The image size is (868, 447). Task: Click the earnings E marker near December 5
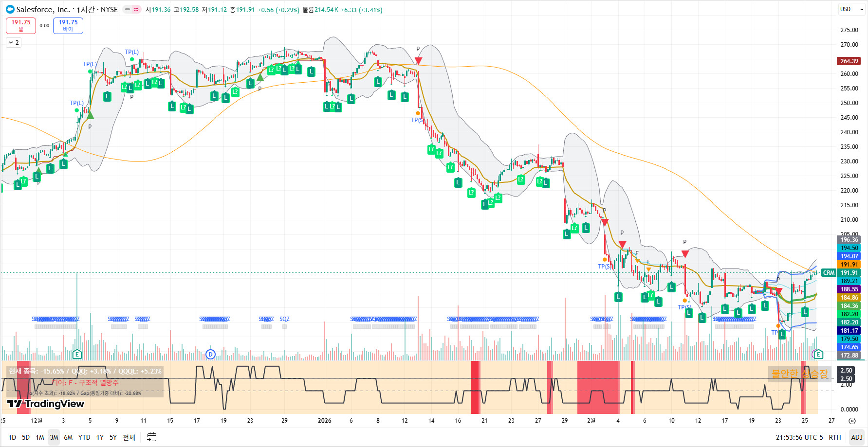click(77, 354)
